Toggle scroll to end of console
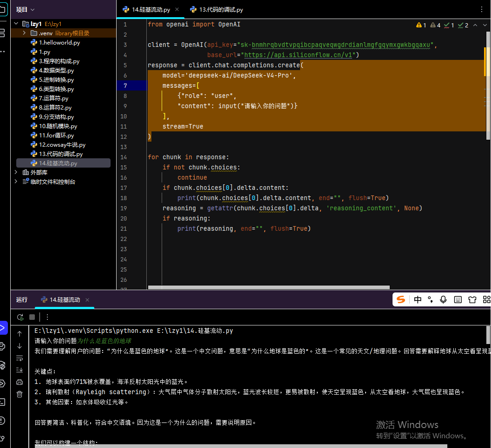 (20, 370)
